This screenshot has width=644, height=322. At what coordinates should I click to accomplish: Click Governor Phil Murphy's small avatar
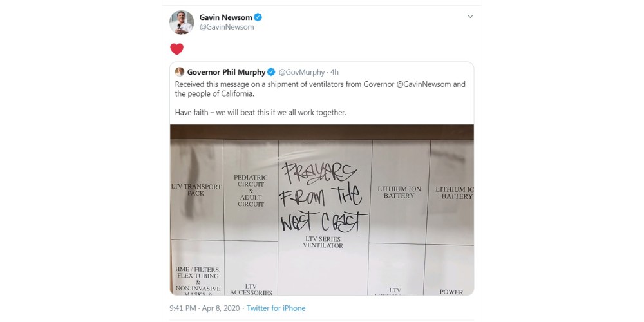click(x=180, y=72)
